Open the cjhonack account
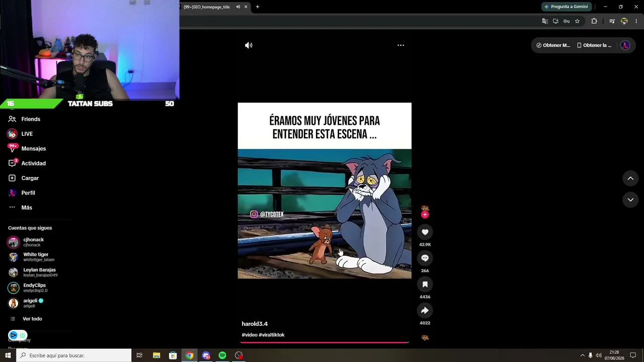Viewport: 644px width, 362px height. [26, 242]
